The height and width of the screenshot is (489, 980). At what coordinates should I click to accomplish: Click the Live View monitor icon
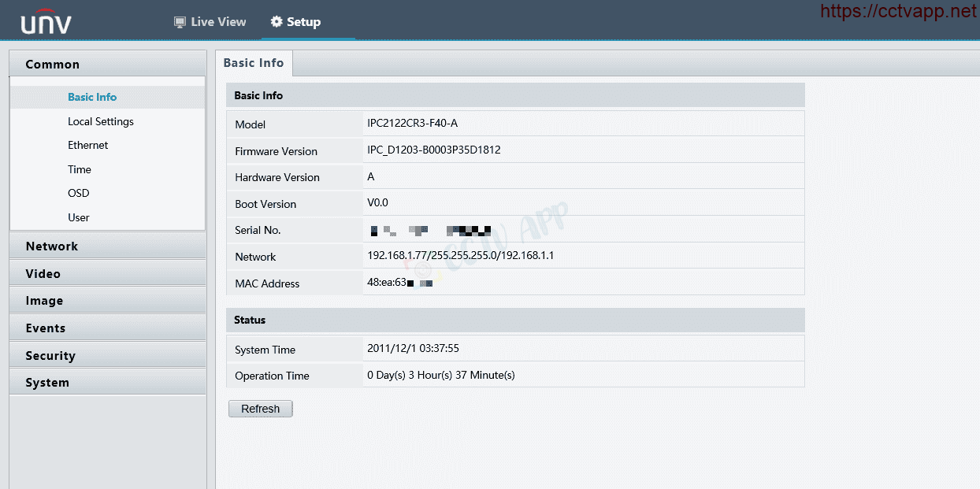click(x=180, y=22)
